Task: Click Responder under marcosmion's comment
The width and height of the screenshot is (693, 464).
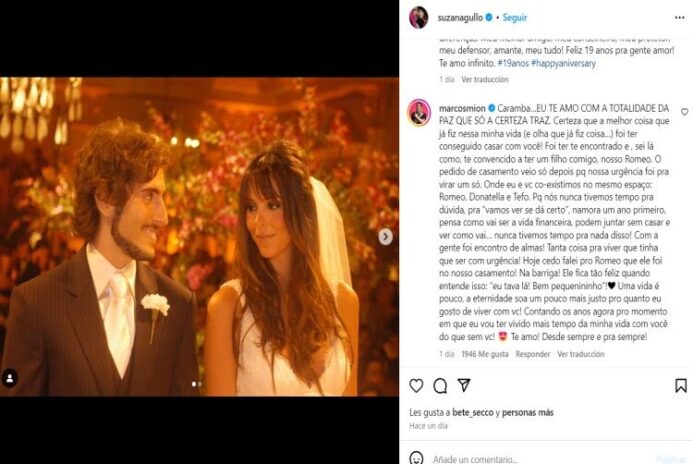Action: click(533, 354)
